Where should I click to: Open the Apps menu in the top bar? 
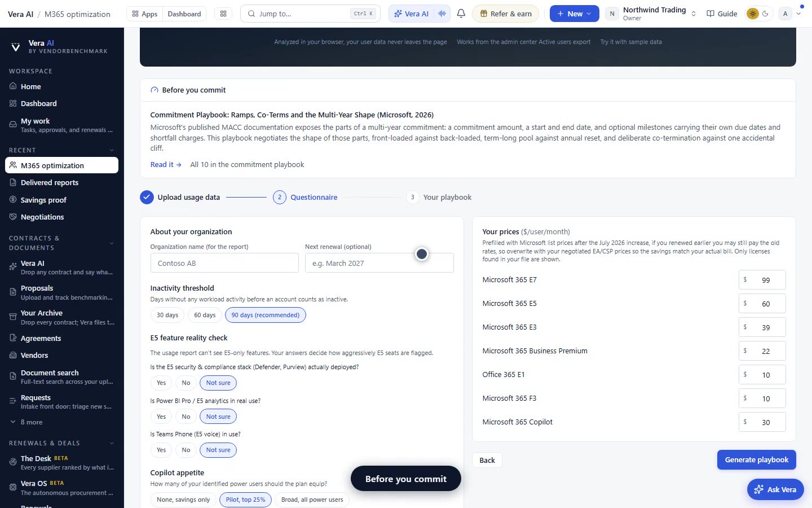coord(145,14)
